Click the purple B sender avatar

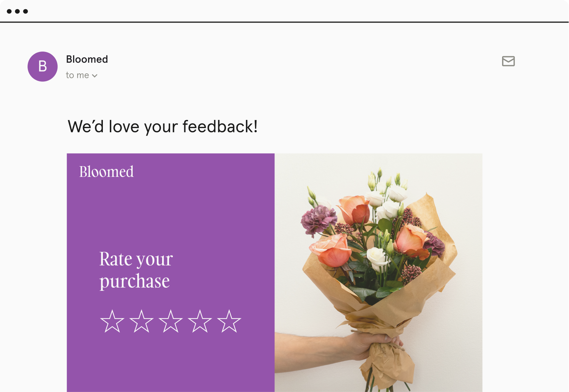(x=42, y=66)
